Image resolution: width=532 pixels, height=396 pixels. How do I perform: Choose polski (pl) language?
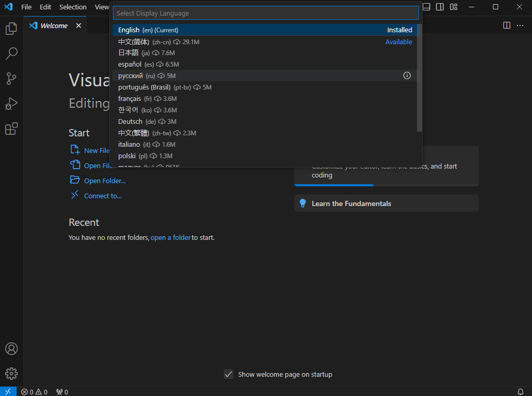264,156
